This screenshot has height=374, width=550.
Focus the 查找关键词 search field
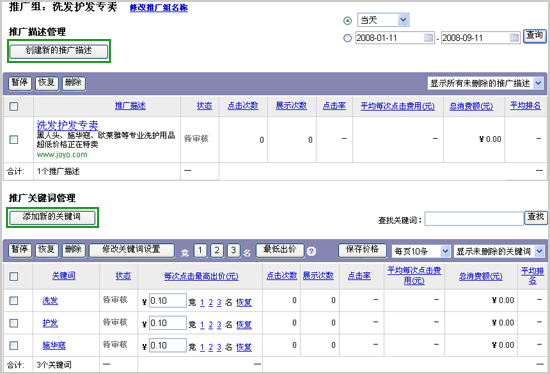click(474, 219)
